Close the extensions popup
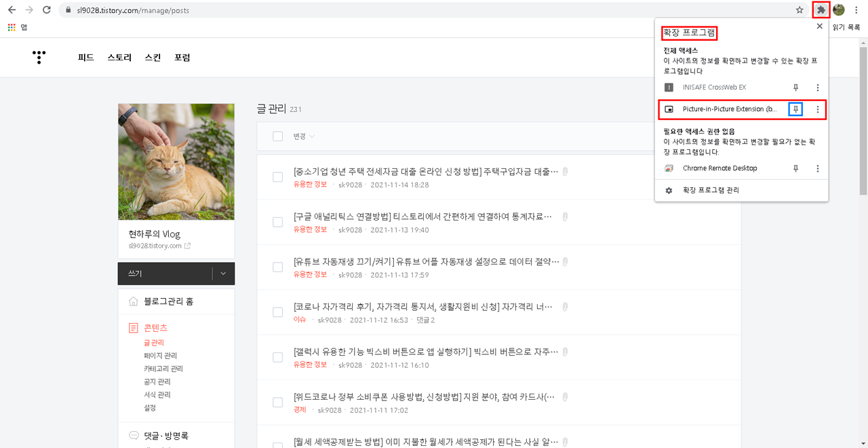This screenshot has width=868, height=448. (819, 26)
